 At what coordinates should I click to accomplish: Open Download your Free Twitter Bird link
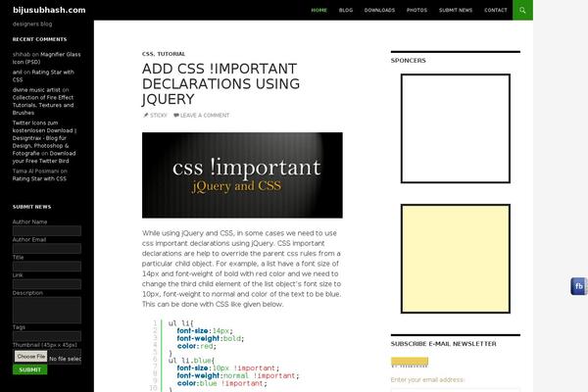[44, 157]
